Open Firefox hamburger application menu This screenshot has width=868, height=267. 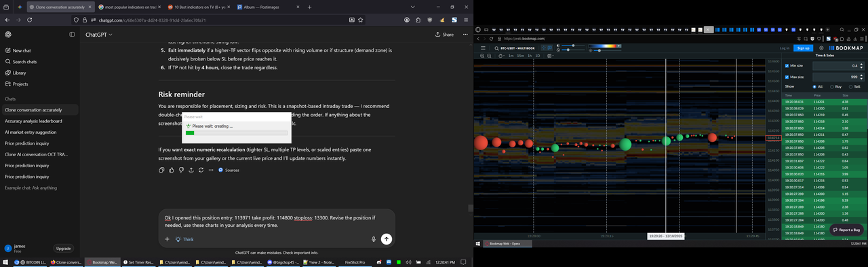pos(466,20)
